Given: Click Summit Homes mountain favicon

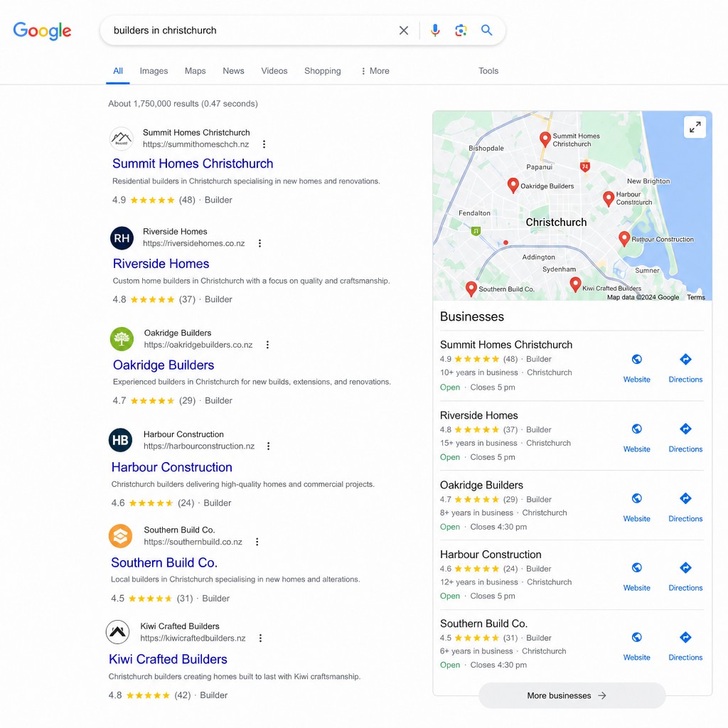Looking at the screenshot, I should (x=121, y=139).
